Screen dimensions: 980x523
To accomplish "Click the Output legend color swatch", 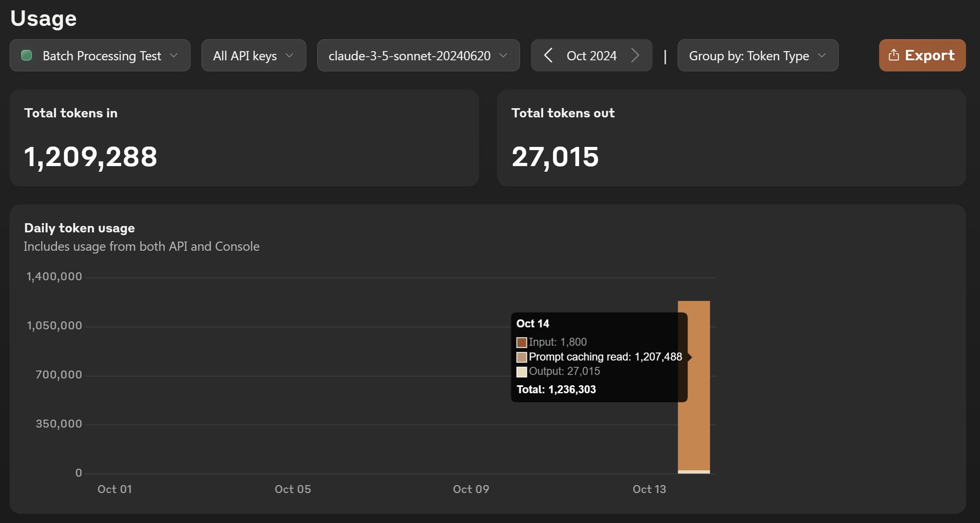I will pyautogui.click(x=521, y=372).
